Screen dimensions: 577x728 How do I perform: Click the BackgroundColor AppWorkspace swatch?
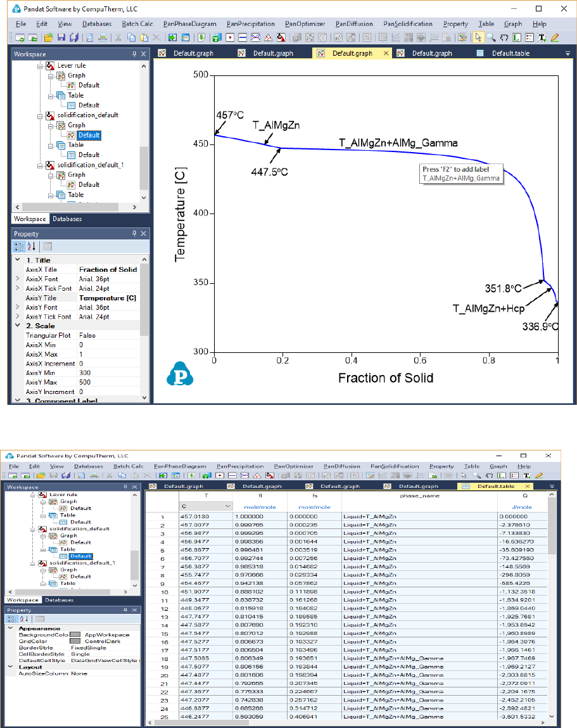(x=75, y=634)
